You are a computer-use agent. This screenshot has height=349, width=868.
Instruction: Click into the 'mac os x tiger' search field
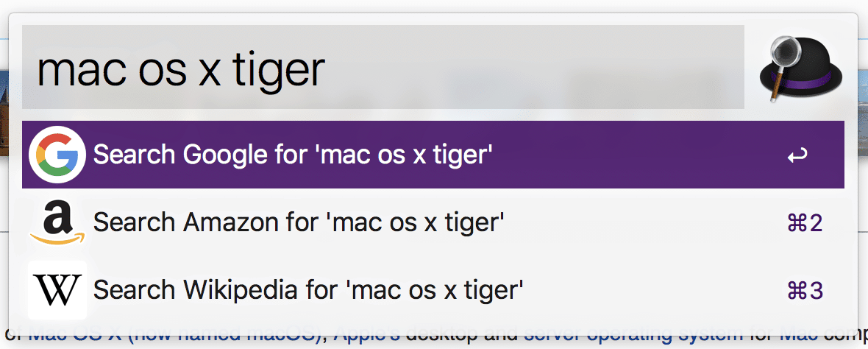[383, 67]
